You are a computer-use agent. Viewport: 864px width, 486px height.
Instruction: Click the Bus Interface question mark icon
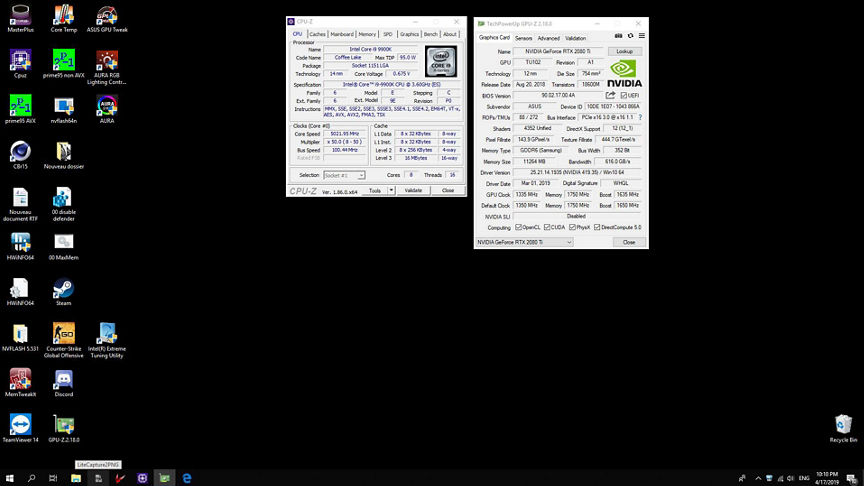pos(640,117)
